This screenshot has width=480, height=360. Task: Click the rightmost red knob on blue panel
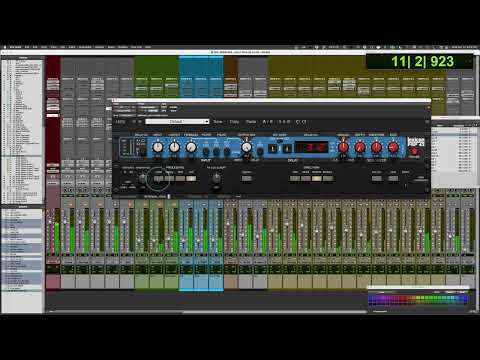pyautogui.click(x=393, y=147)
